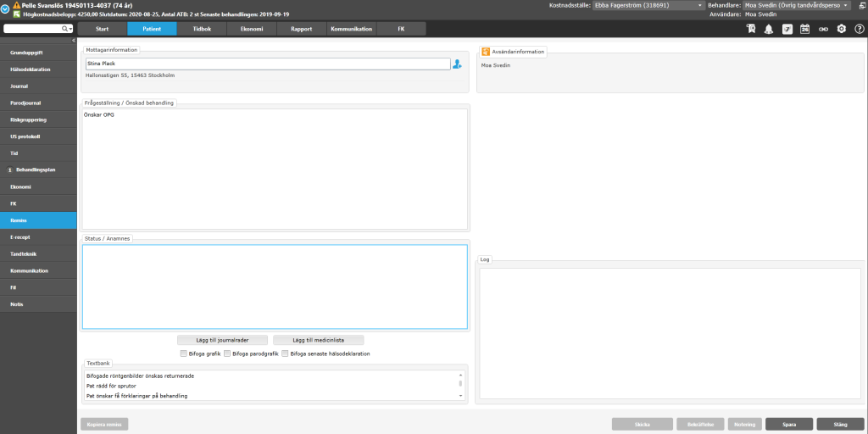
Task: Open Behandlingsplan in sidebar
Action: click(38, 170)
